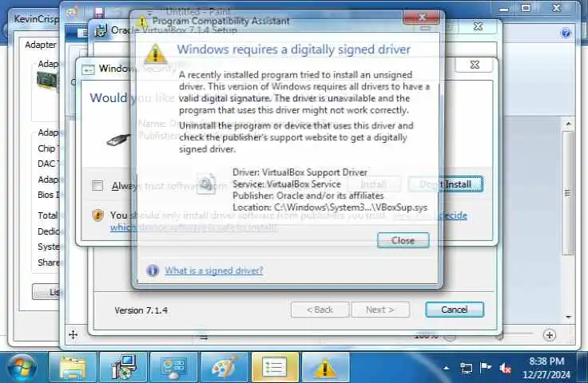Click the Paint window scroll up arrow
588x383 pixels.
(569, 124)
